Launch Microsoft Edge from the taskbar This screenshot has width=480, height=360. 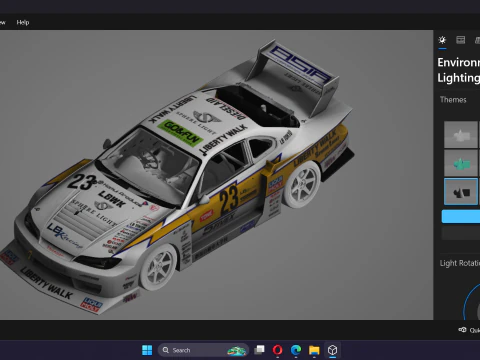click(x=296, y=350)
